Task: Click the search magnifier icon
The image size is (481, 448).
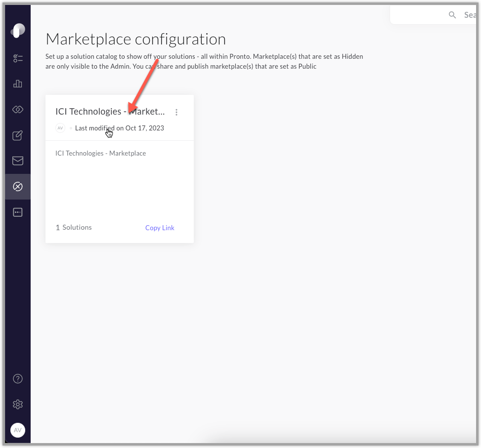Action: 452,15
